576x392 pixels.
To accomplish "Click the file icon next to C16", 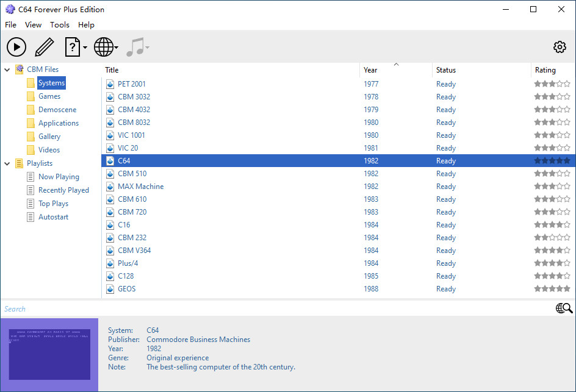I will (110, 225).
